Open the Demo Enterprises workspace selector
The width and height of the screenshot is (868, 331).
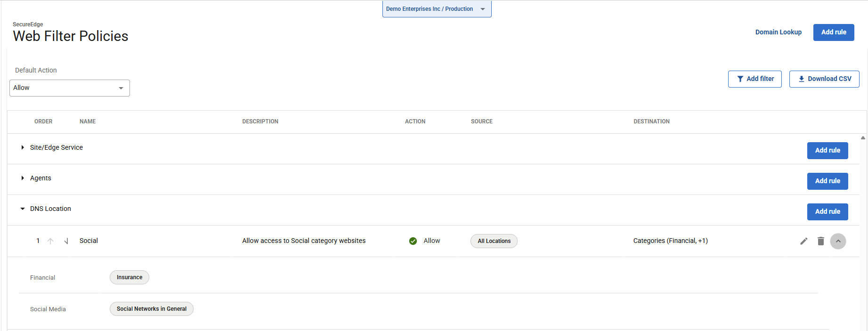437,9
